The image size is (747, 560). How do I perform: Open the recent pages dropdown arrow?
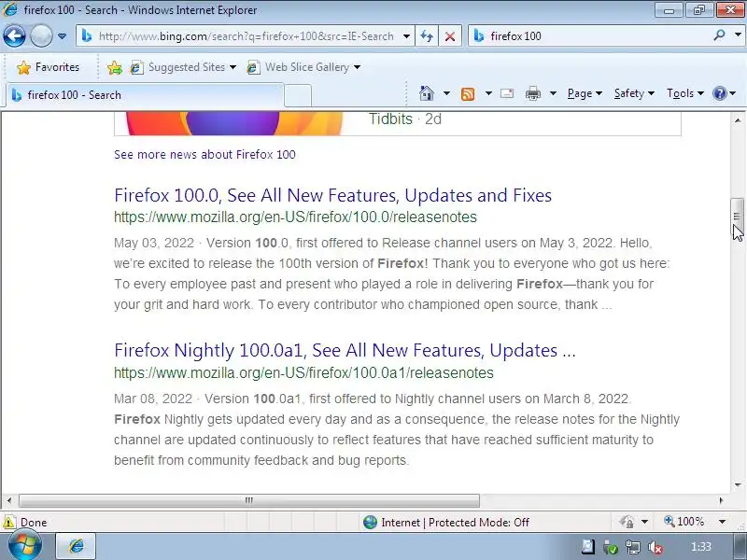[62, 36]
